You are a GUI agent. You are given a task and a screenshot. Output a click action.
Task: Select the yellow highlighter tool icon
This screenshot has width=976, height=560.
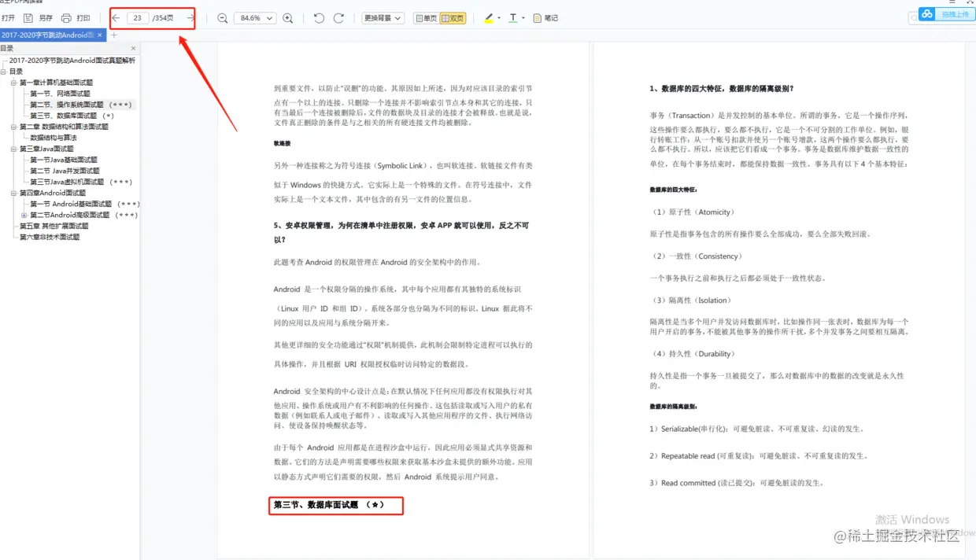[x=489, y=18]
